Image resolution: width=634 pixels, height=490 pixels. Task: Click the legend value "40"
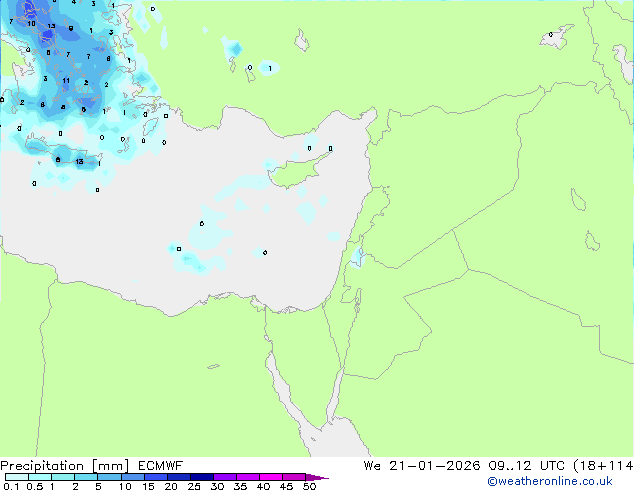(263, 486)
